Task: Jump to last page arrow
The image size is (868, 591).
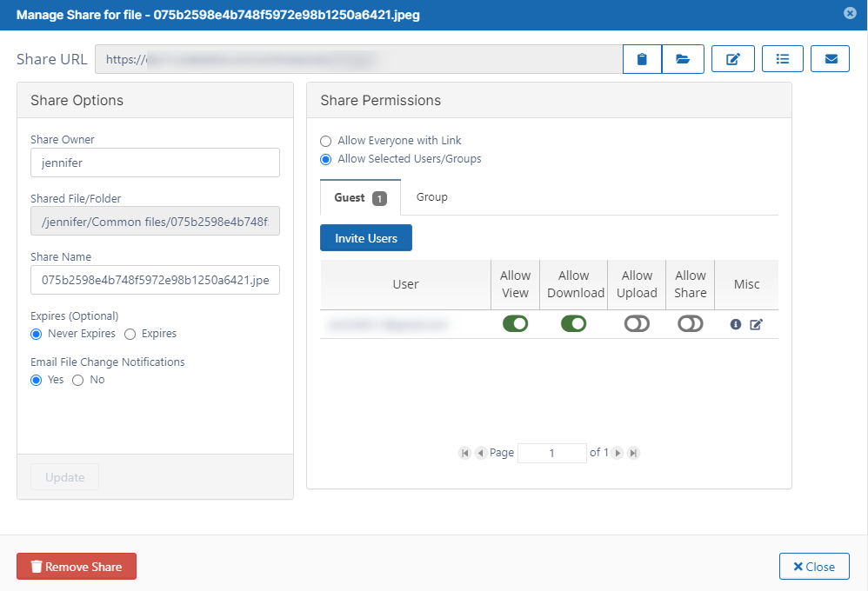Action: click(633, 453)
